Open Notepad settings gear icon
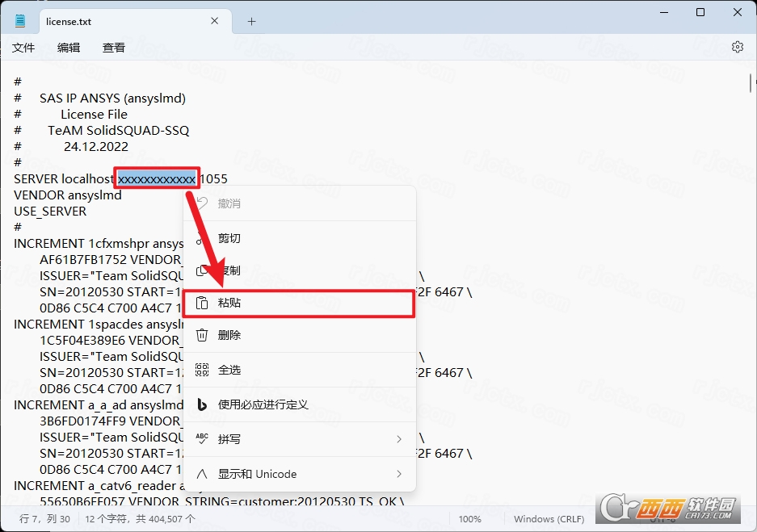 [737, 47]
